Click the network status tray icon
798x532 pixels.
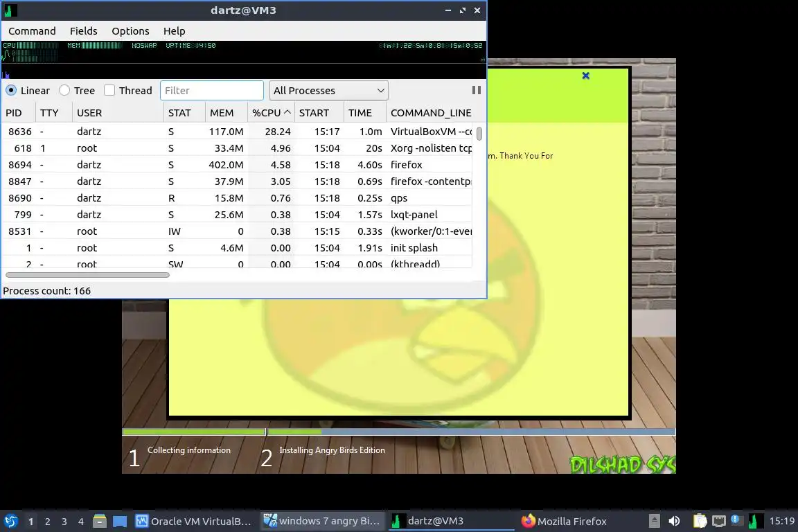pos(718,521)
